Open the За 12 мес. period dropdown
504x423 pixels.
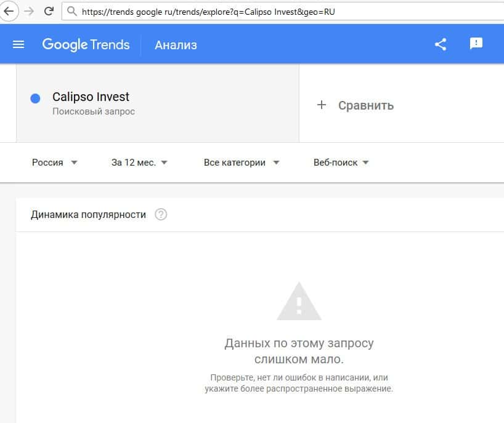coord(139,163)
